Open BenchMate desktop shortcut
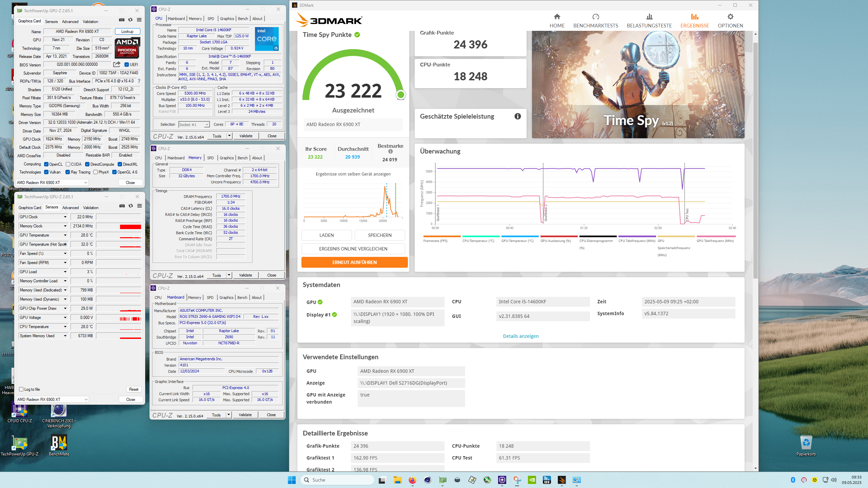The image size is (868, 488). (x=59, y=446)
